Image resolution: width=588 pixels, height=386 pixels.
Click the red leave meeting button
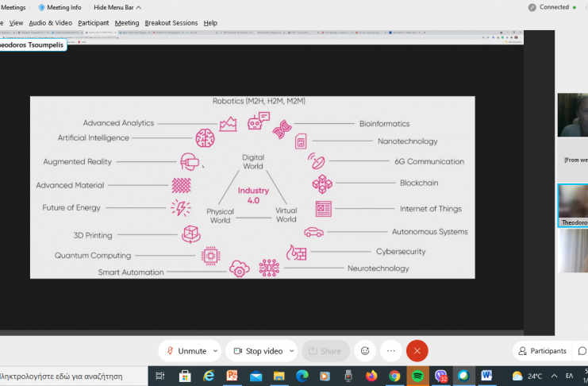[417, 351]
